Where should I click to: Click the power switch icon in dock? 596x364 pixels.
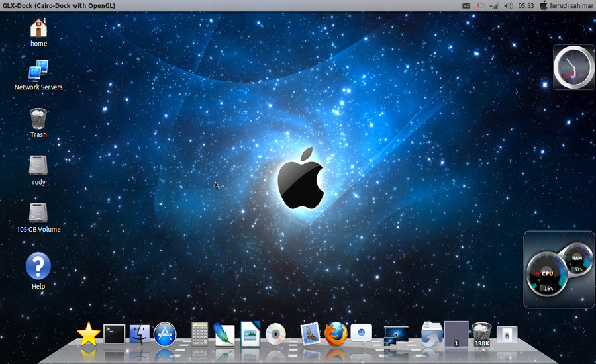coord(507,335)
